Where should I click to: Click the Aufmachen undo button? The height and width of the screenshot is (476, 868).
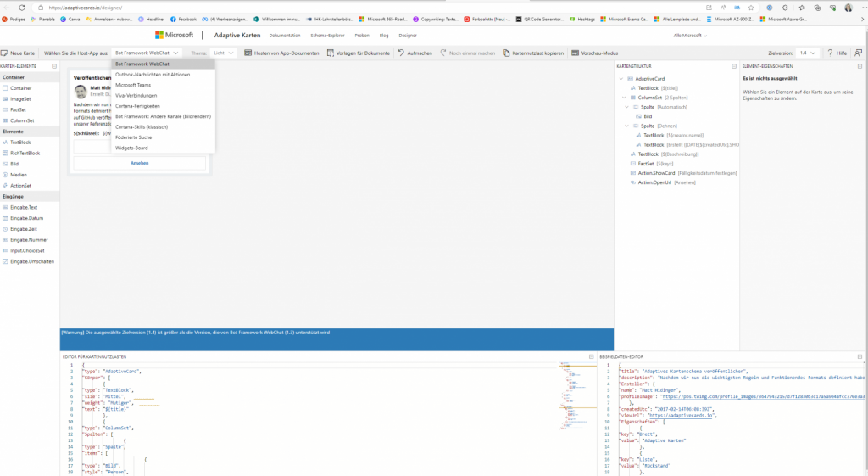pos(415,53)
